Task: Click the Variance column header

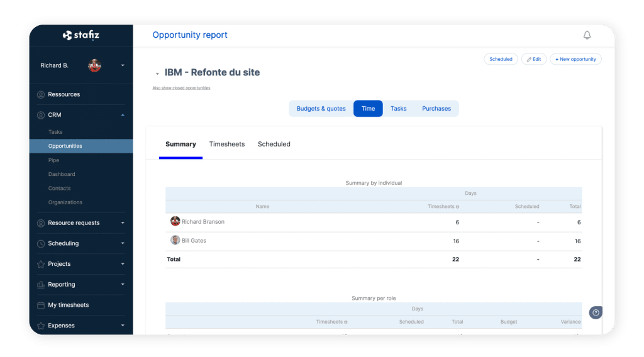Action: (x=570, y=322)
